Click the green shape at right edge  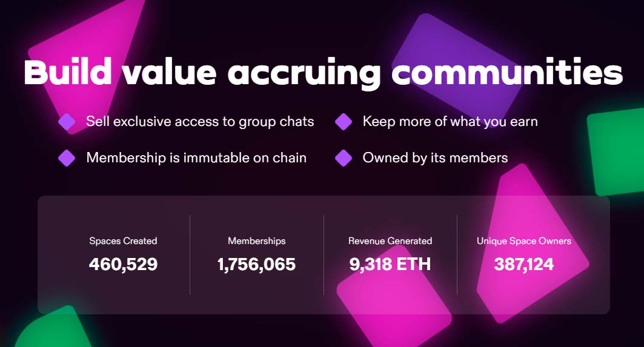tap(616, 151)
